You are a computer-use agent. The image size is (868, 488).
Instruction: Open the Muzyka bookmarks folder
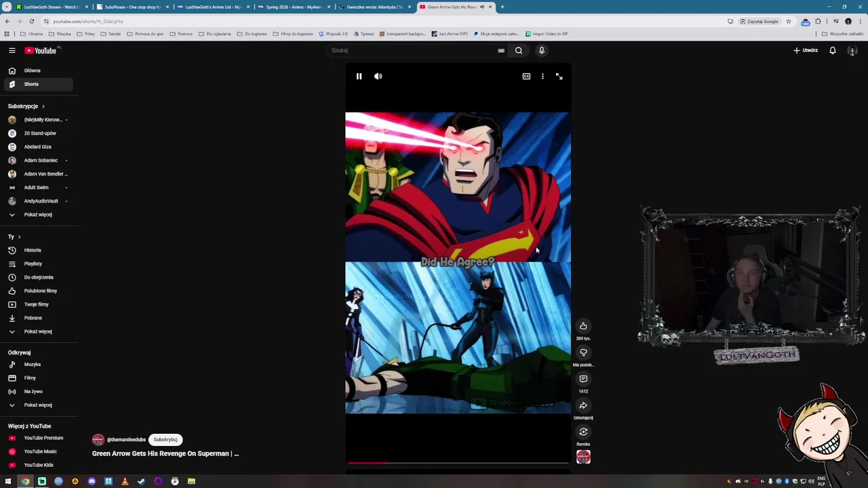(60, 34)
